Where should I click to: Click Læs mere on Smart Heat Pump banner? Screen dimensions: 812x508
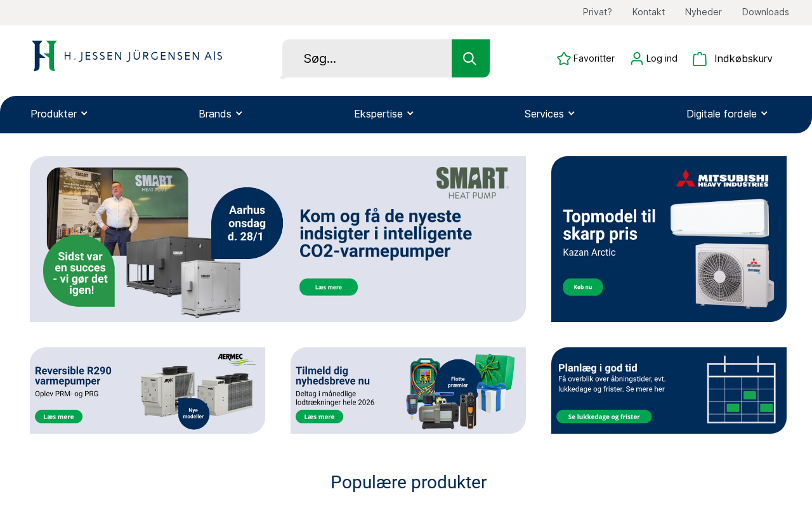pos(329,287)
